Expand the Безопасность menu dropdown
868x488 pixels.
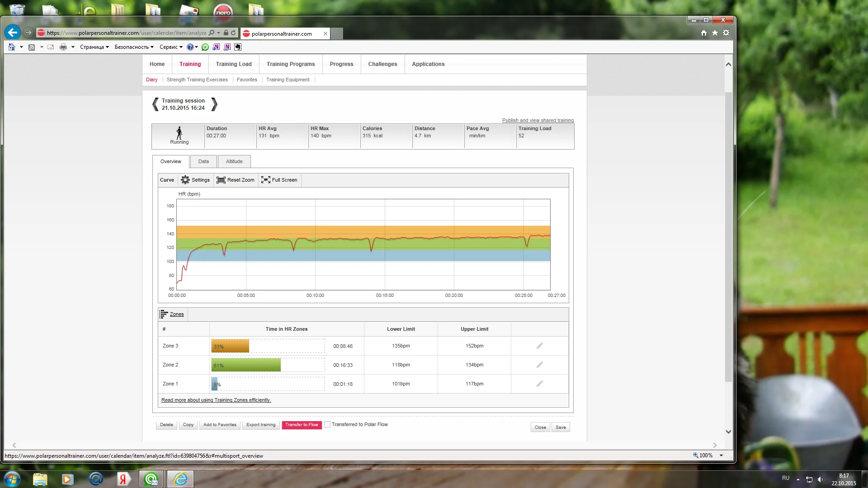point(134,47)
